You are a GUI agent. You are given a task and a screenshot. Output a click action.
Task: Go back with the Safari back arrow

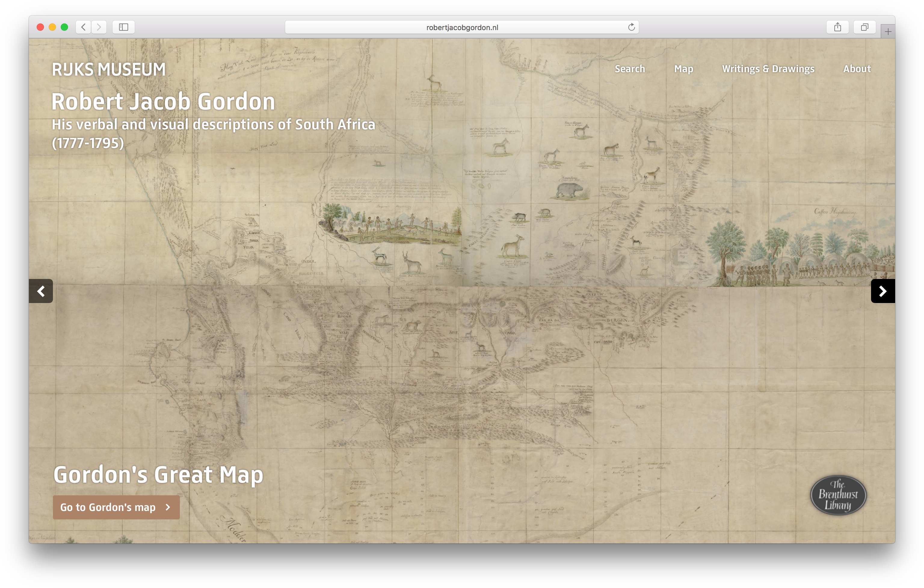83,27
